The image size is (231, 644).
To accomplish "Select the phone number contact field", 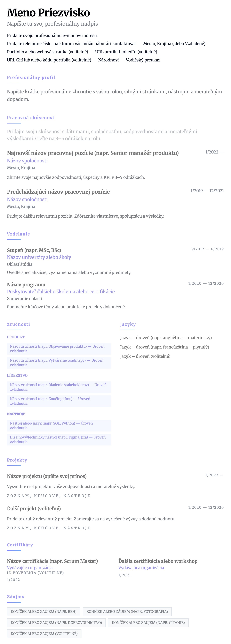I will pos(71,44).
